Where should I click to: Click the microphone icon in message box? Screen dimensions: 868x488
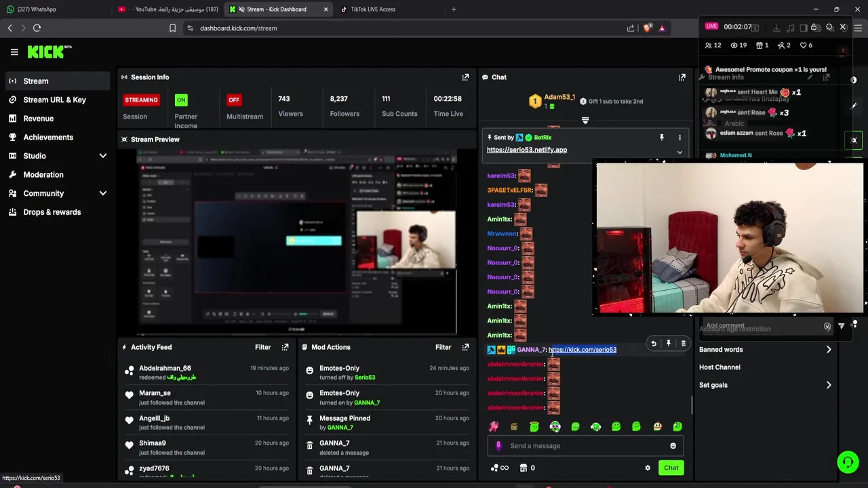click(498, 446)
